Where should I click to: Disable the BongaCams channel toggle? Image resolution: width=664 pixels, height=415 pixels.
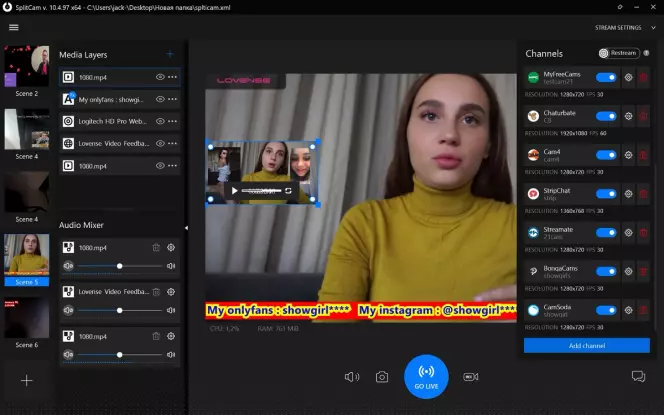(x=606, y=271)
